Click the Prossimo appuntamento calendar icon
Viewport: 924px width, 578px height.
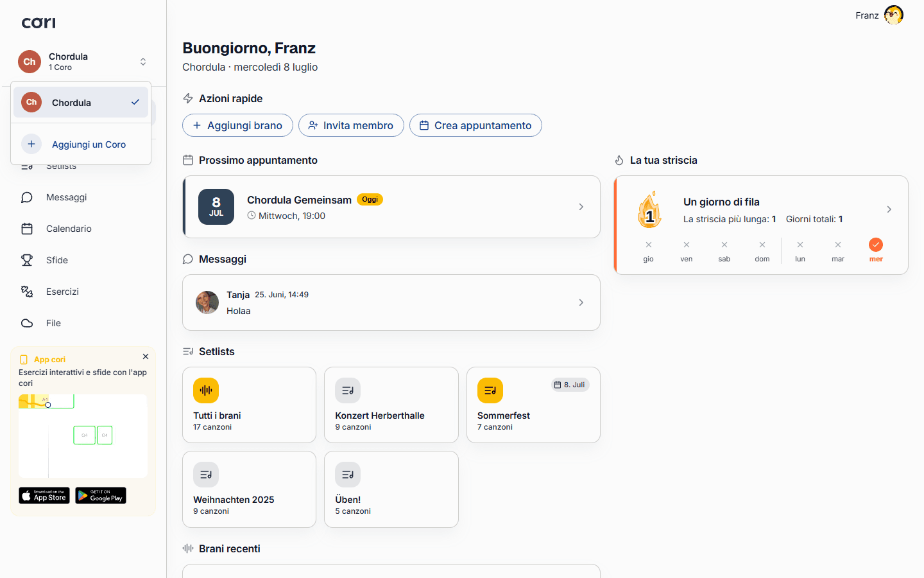188,160
